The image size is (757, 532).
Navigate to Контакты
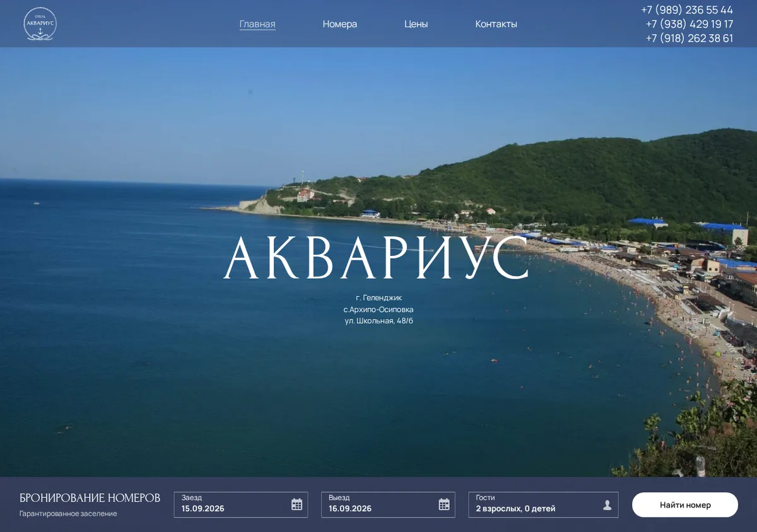(496, 24)
